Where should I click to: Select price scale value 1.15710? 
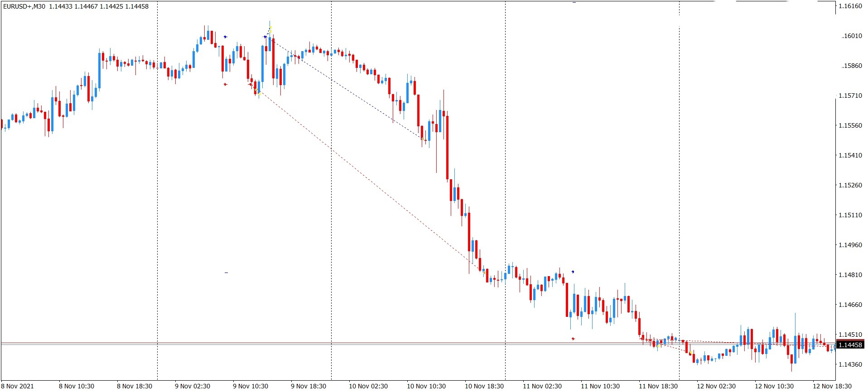pos(850,96)
